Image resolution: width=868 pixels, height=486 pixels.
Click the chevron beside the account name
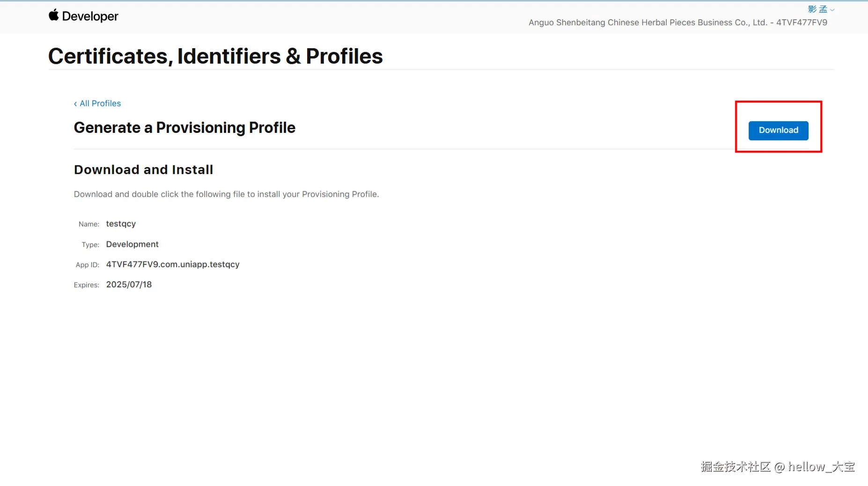pyautogui.click(x=832, y=10)
